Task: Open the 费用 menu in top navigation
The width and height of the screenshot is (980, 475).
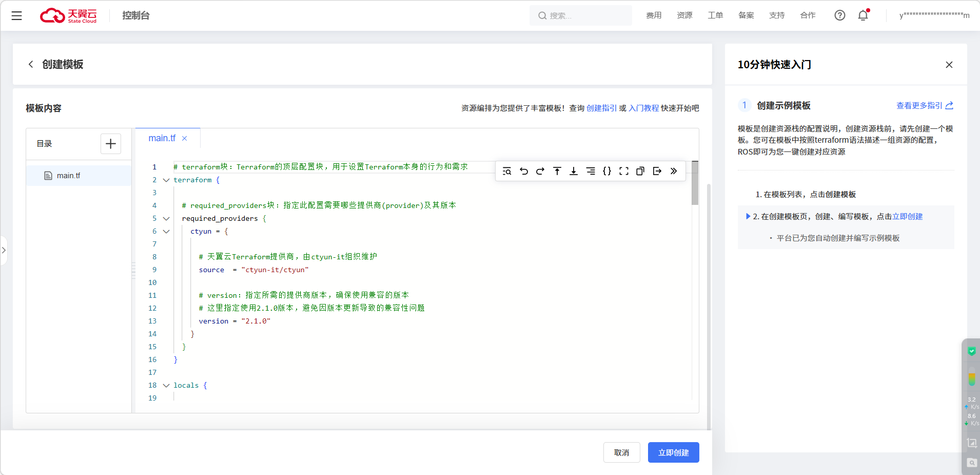Action: [x=654, y=15]
